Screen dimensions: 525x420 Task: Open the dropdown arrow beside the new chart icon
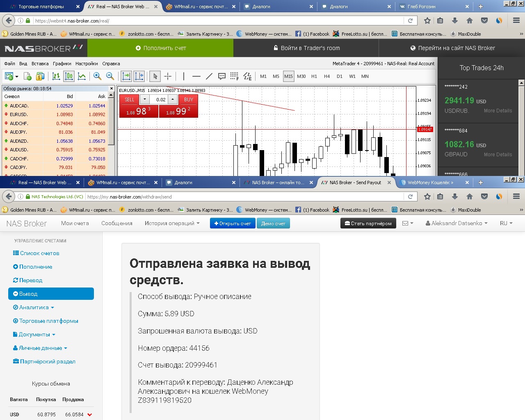coord(17,77)
